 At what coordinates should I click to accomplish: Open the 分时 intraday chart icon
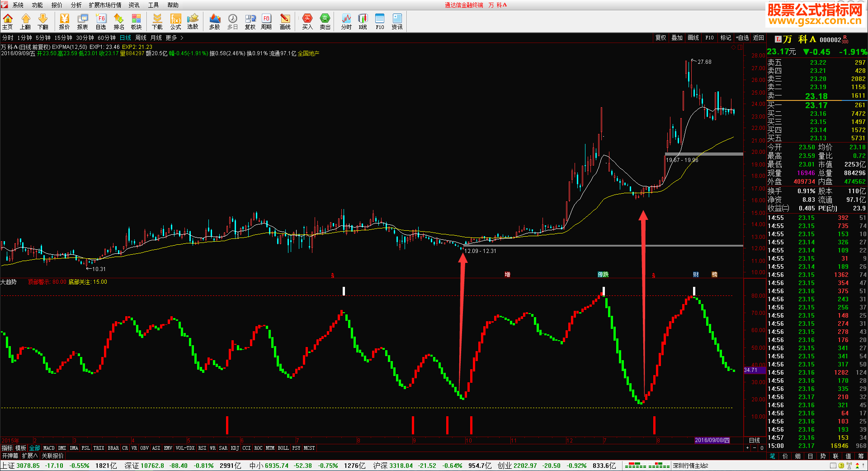pos(346,21)
